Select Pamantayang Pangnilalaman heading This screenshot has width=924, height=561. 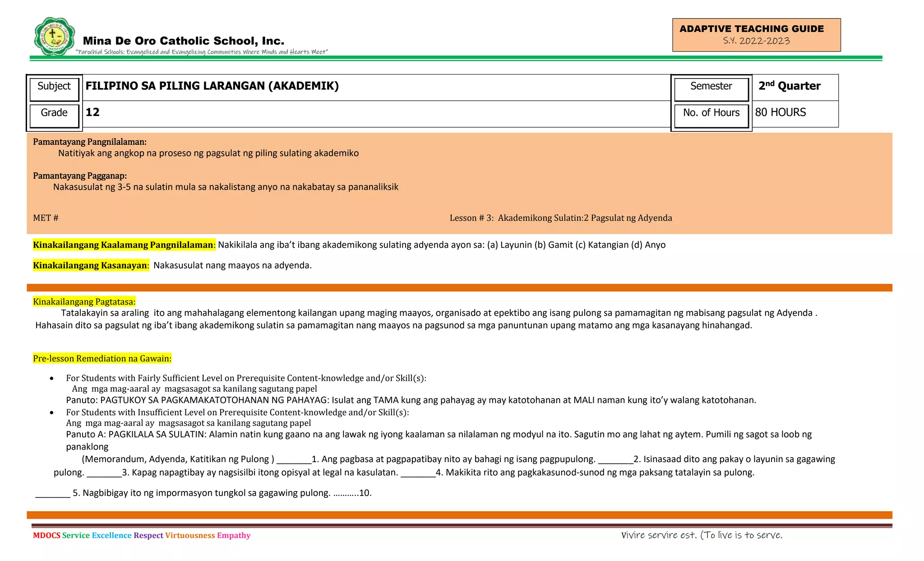pyautogui.click(x=89, y=142)
